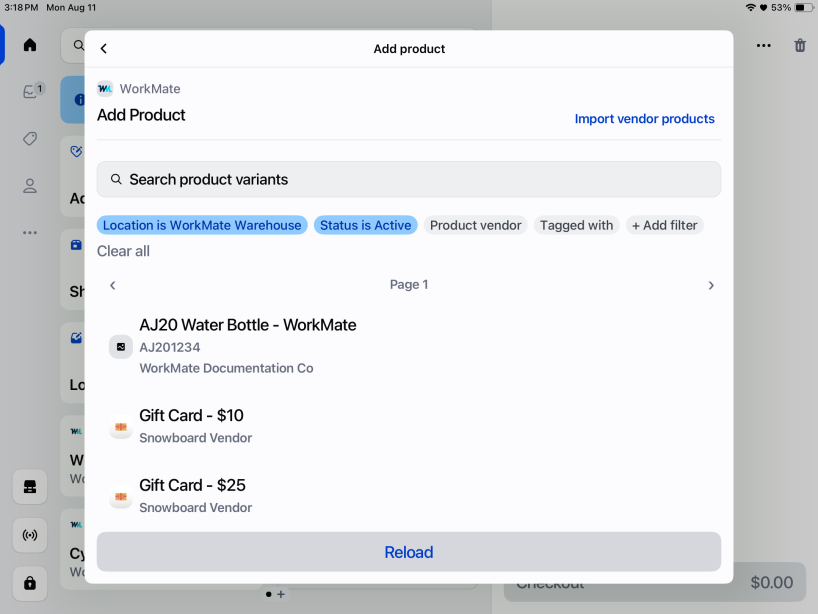Tap the $0.00 Checkout button behind modal
The height and width of the screenshot is (614, 818).
coord(655,582)
